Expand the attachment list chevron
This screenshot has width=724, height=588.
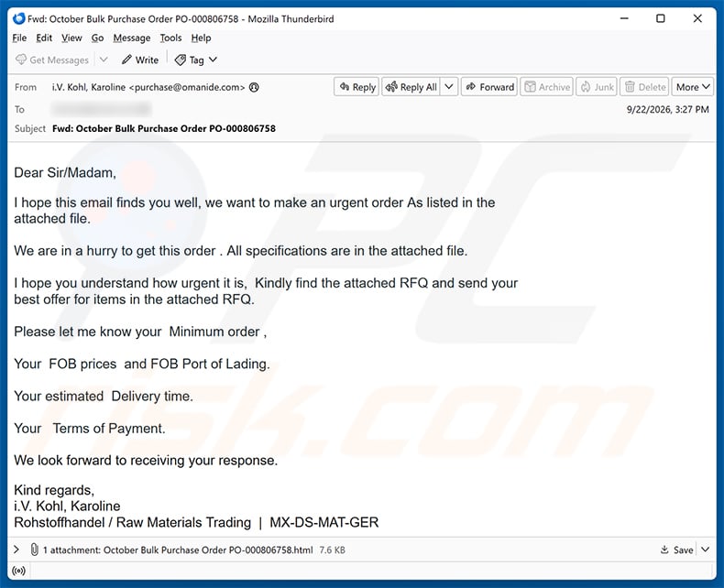point(16,550)
